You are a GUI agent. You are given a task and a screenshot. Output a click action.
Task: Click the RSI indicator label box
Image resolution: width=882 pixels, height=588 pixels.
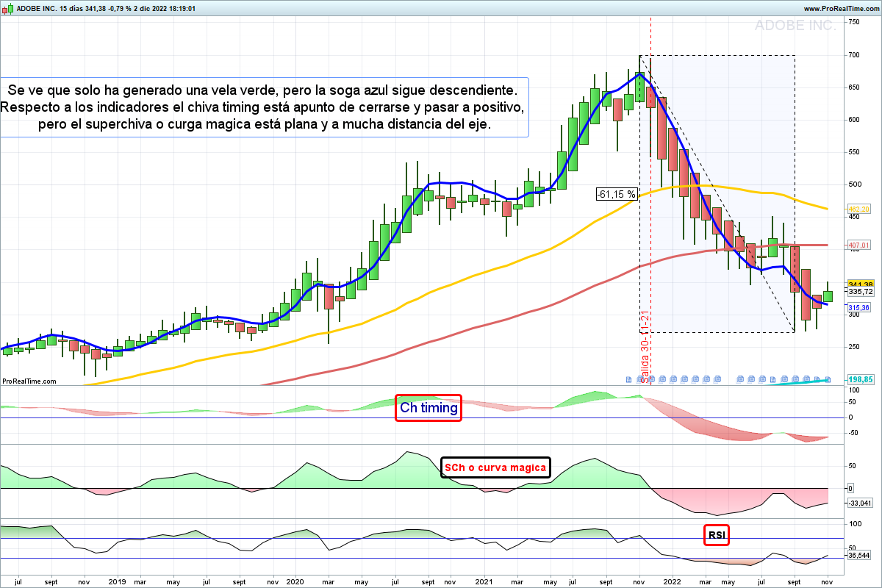[717, 535]
